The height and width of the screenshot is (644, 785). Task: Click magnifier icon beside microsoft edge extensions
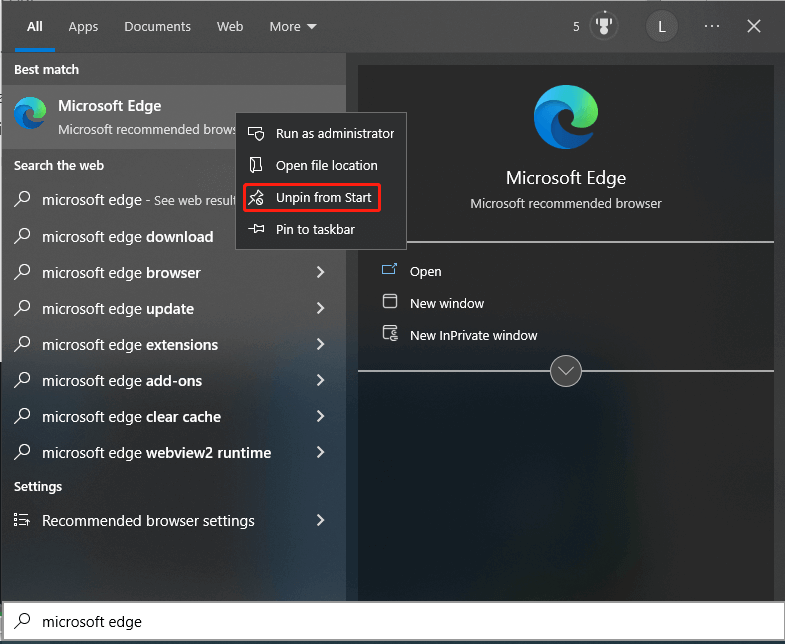23,344
